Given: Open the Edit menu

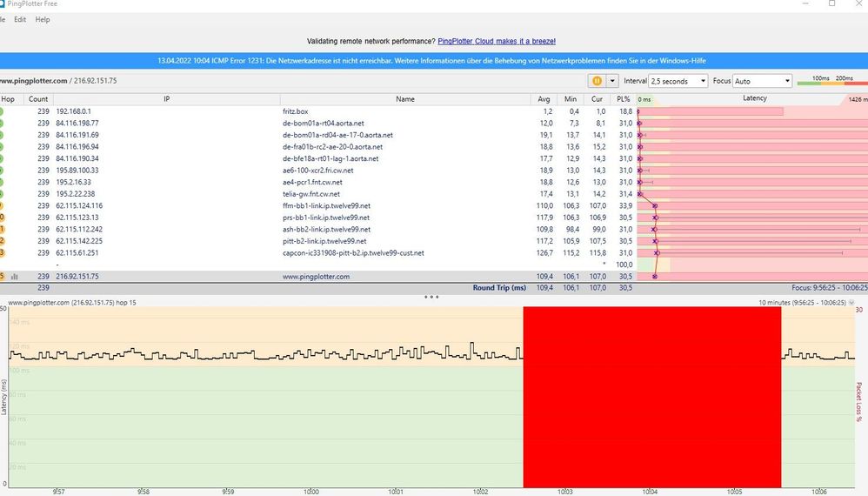Looking at the screenshot, I should point(20,19).
